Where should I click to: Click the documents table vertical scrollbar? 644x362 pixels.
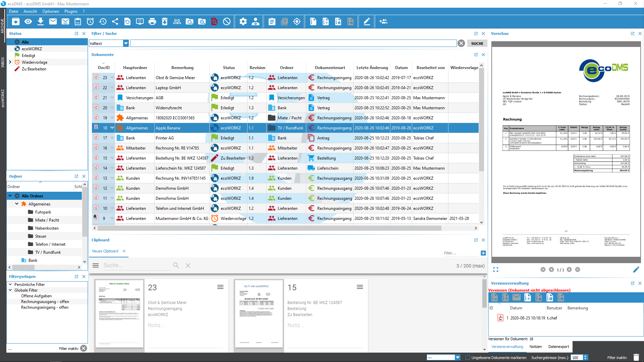481,120
